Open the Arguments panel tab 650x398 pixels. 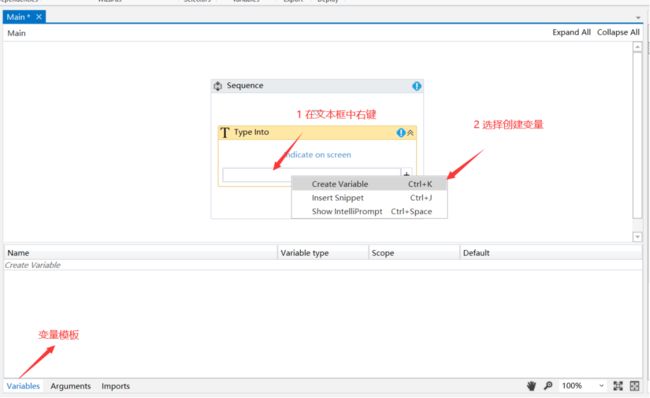(x=70, y=386)
